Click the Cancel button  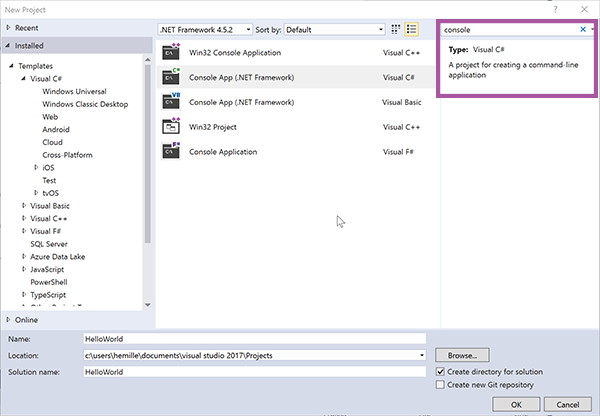tap(567, 405)
